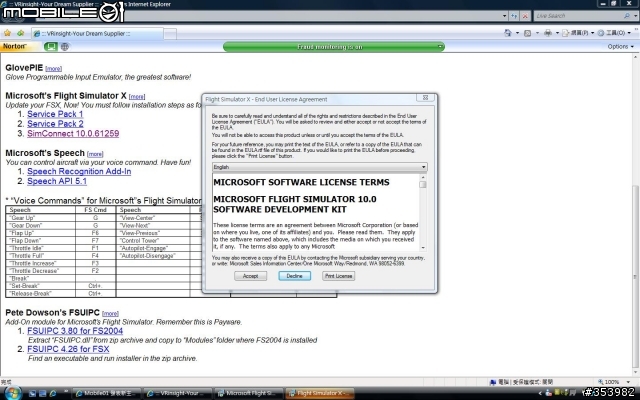
Task: Click the "Gear Up" table cell
Action: click(x=40, y=218)
